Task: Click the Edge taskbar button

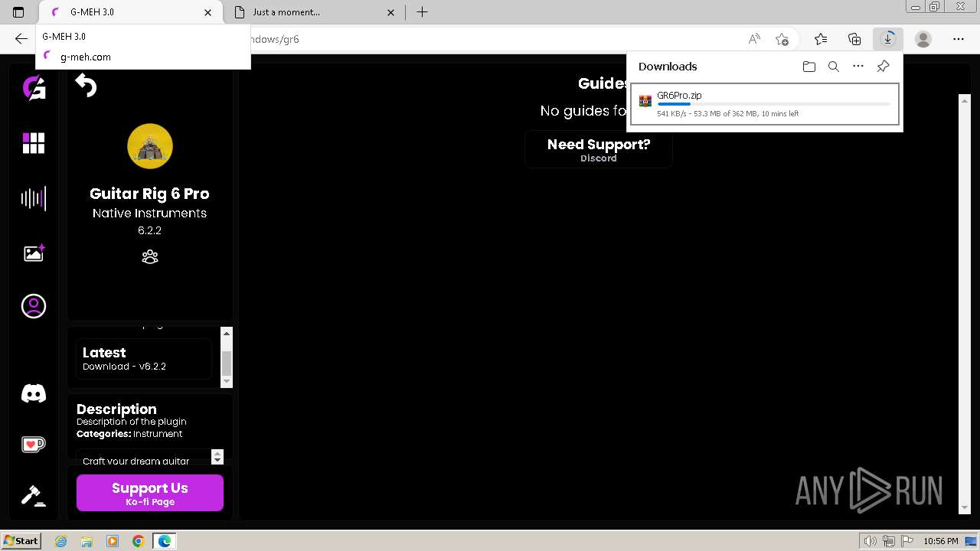Action: tap(165, 541)
